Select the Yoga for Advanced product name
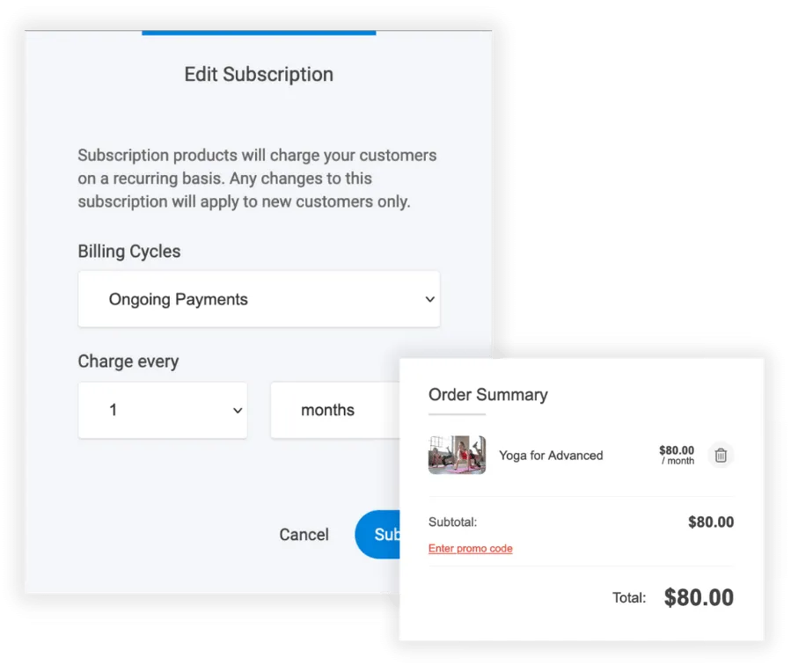The width and height of the screenshot is (791, 672). point(551,455)
